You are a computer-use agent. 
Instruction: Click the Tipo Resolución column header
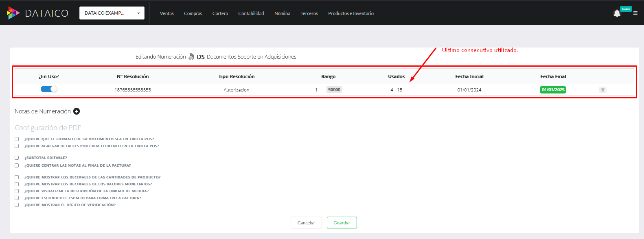[237, 76]
